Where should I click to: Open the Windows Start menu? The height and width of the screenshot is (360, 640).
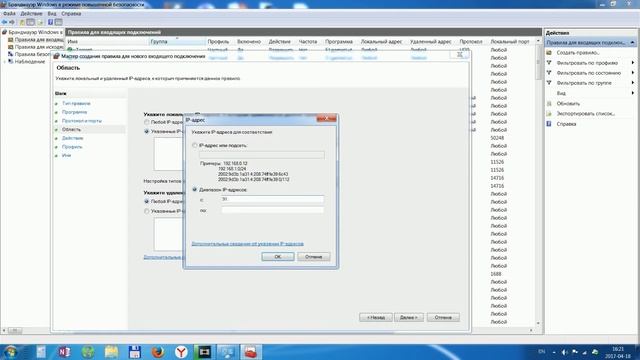(10, 352)
